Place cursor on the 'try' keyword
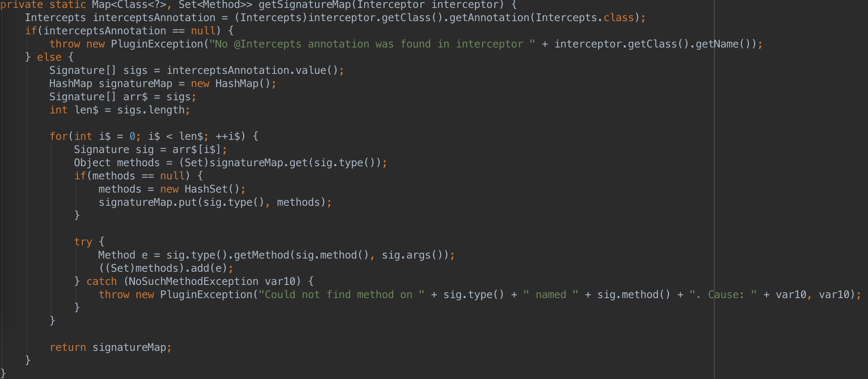868x379 pixels. (83, 242)
